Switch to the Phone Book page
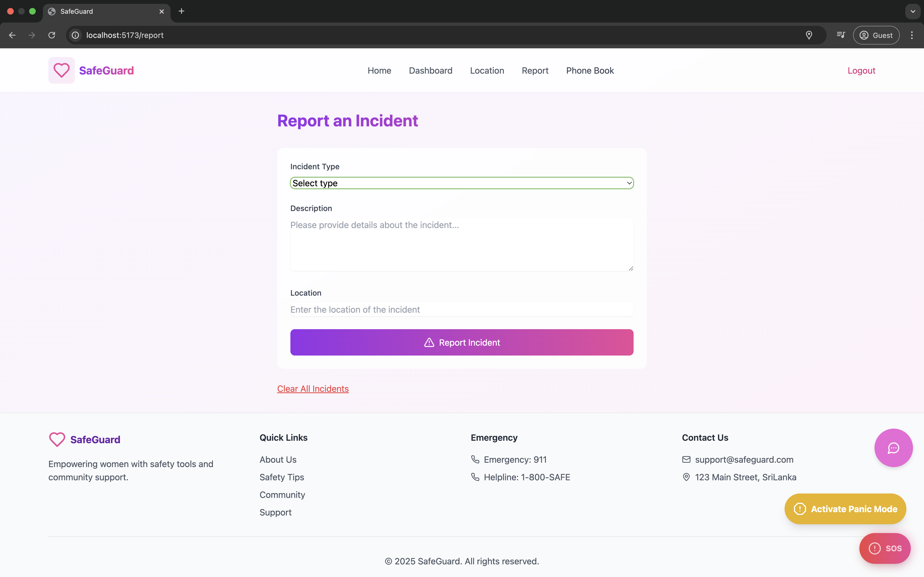This screenshot has height=577, width=924. (x=590, y=71)
